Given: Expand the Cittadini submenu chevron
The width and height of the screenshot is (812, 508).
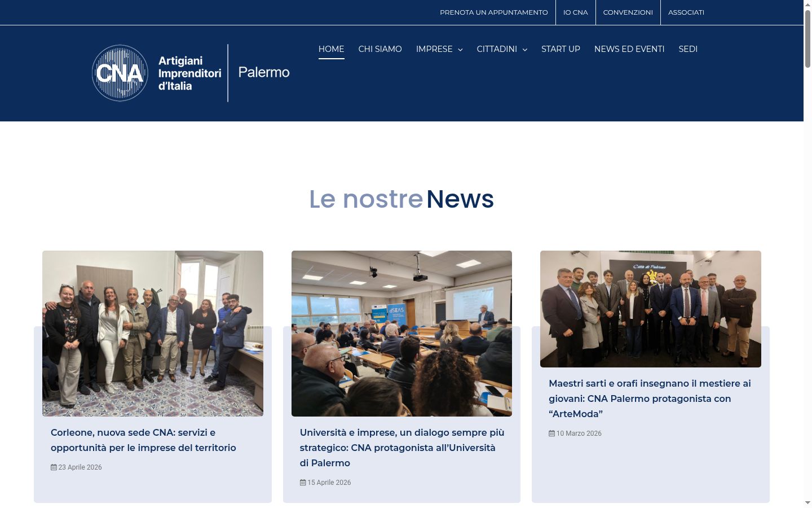Looking at the screenshot, I should coord(524,50).
